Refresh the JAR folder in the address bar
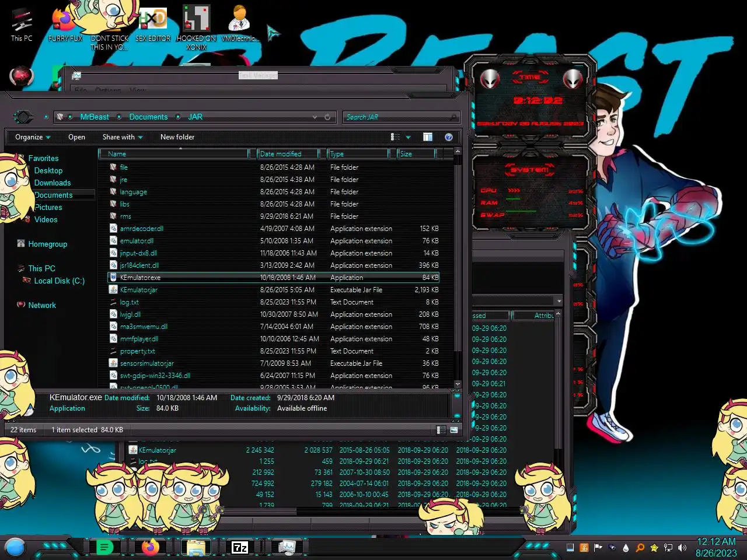The image size is (747, 560). (x=327, y=117)
